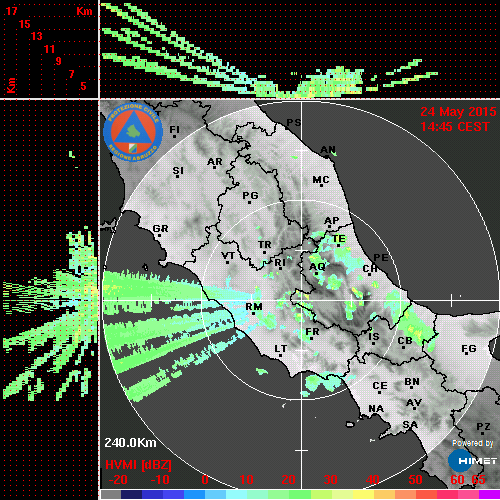Click the 30 dBZ scale value
This screenshot has width=500, height=500.
click(330, 480)
